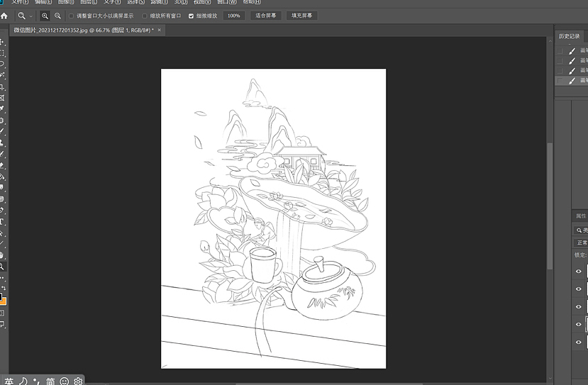This screenshot has width=588, height=385.
Task: Select the Eraser tool
Action: point(2,165)
